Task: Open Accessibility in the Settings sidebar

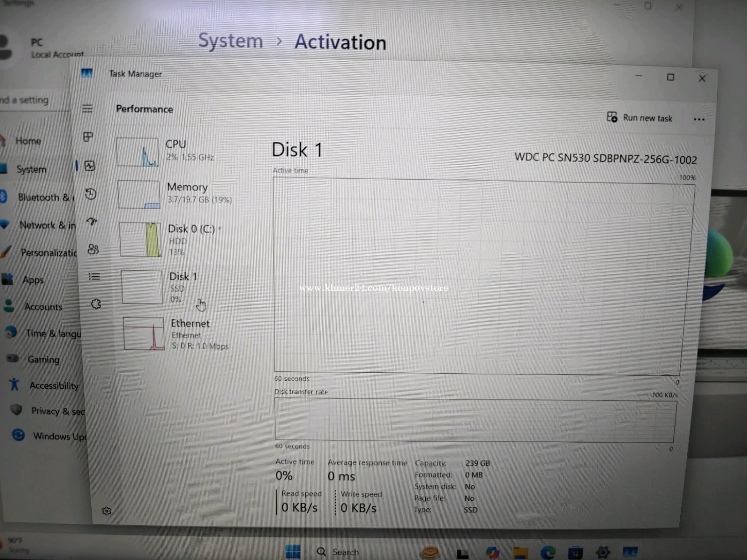Action: [53, 386]
